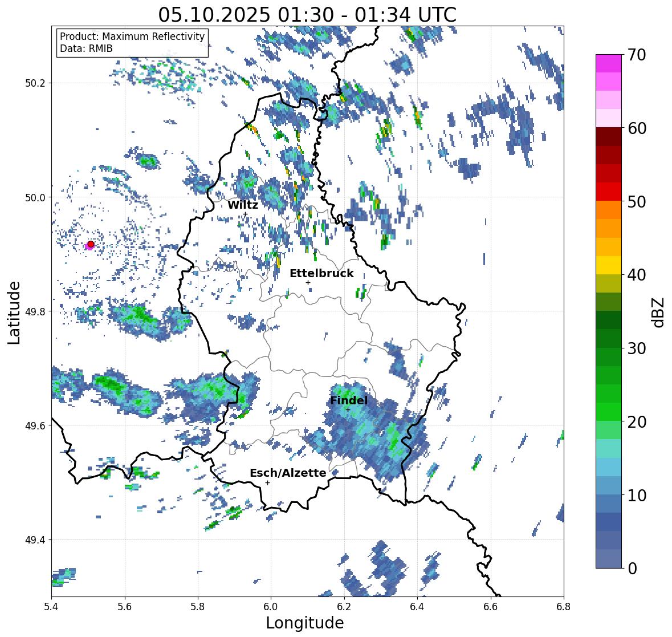The width and height of the screenshot is (672, 637).
Task: Click the 5.4 longitude tick label
Action: click(51, 607)
